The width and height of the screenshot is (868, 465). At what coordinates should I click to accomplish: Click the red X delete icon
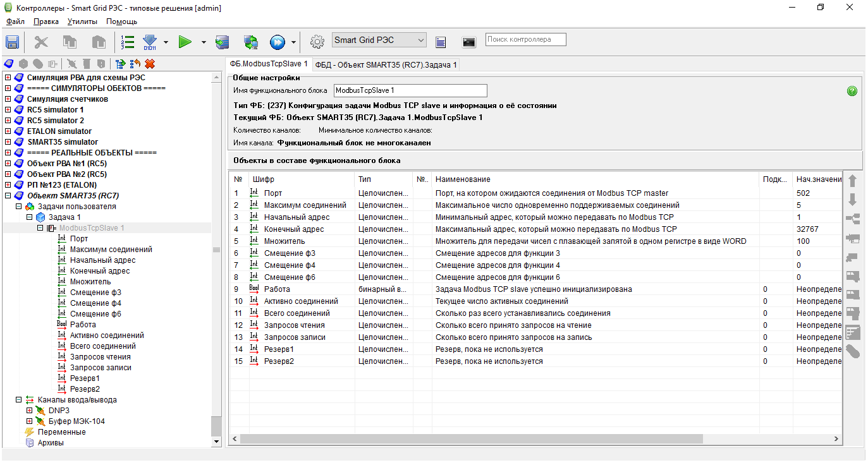click(150, 64)
